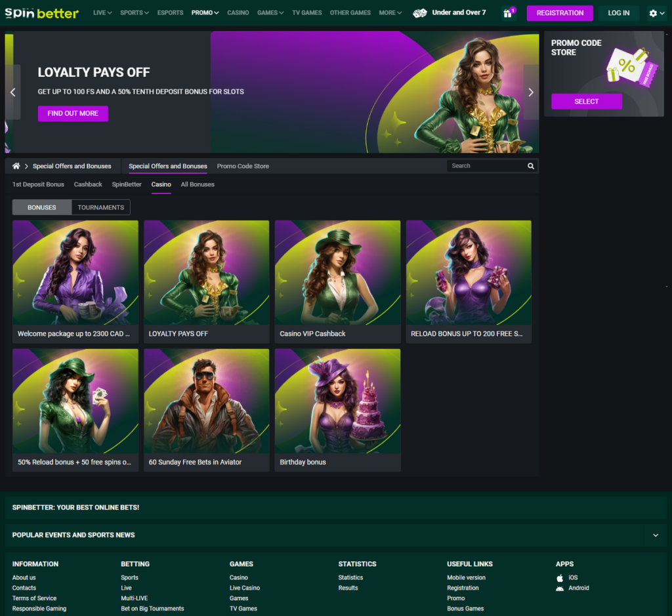Open the gift bonus icon in header
Screen dimensions: 672x616
509,13
